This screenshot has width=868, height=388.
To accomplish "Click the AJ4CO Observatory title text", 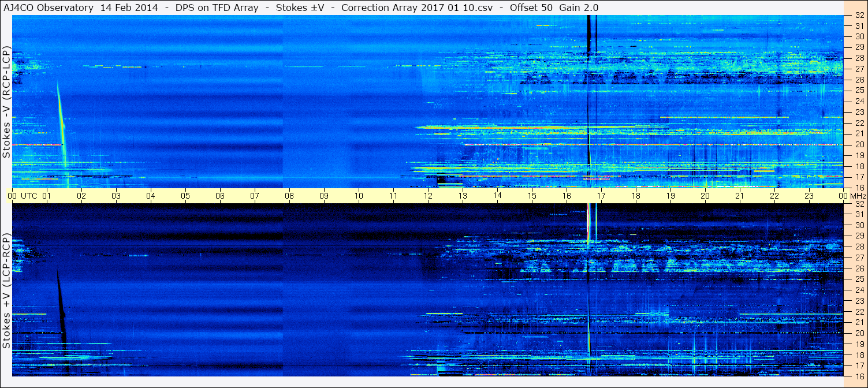I will tap(49, 8).
